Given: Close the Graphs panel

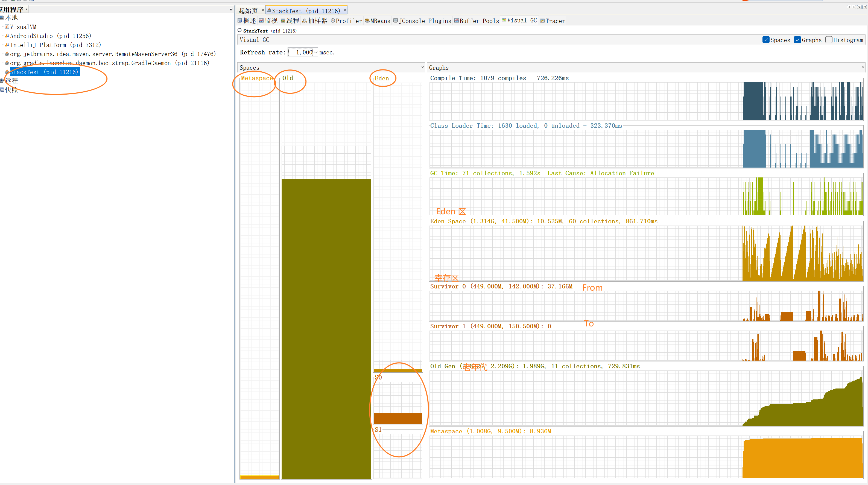Looking at the screenshot, I should coord(863,68).
